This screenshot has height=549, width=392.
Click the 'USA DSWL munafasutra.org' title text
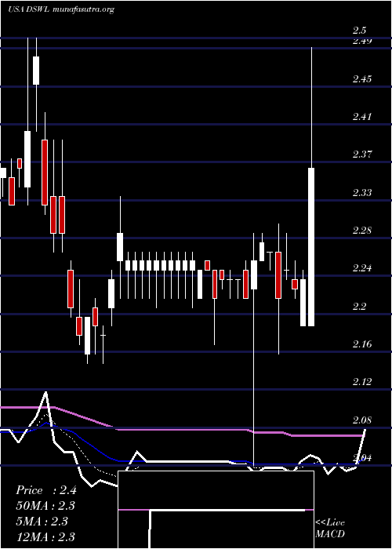(x=62, y=9)
